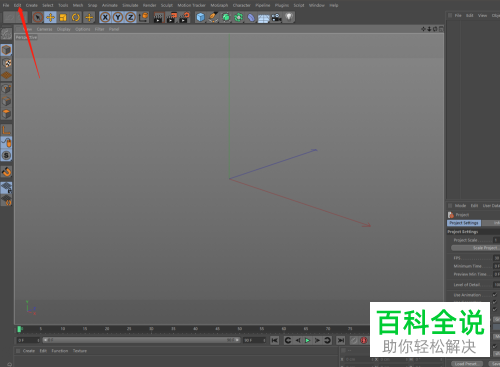Click the Make Editable icon

6,34
